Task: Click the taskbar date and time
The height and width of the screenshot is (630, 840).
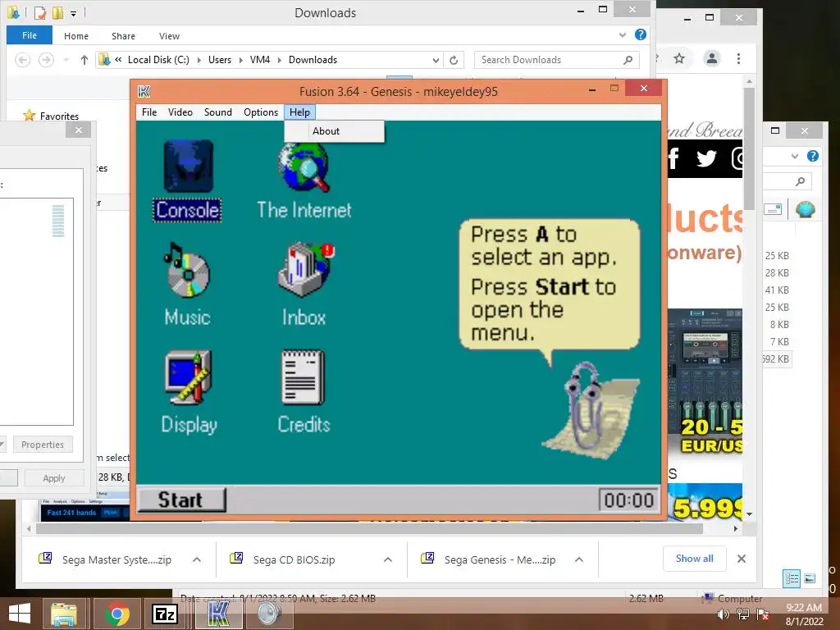Action: (804, 614)
